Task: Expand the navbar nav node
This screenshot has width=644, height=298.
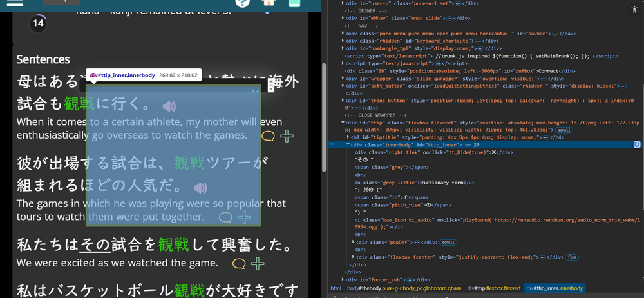Action: [x=343, y=34]
